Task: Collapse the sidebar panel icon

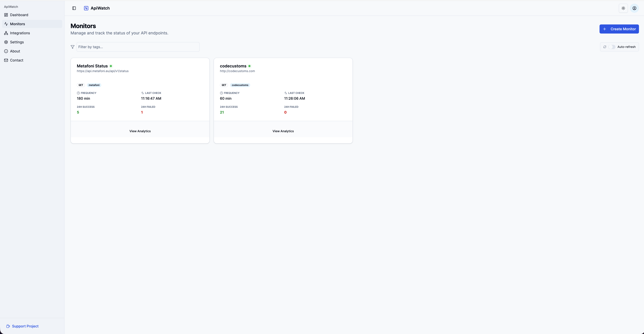Action: click(x=74, y=8)
